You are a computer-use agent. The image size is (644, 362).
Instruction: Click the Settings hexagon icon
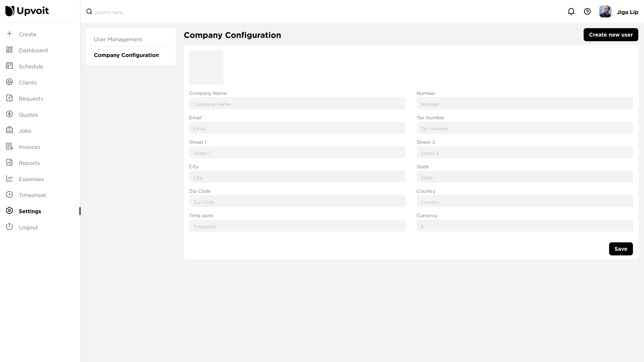[9, 211]
